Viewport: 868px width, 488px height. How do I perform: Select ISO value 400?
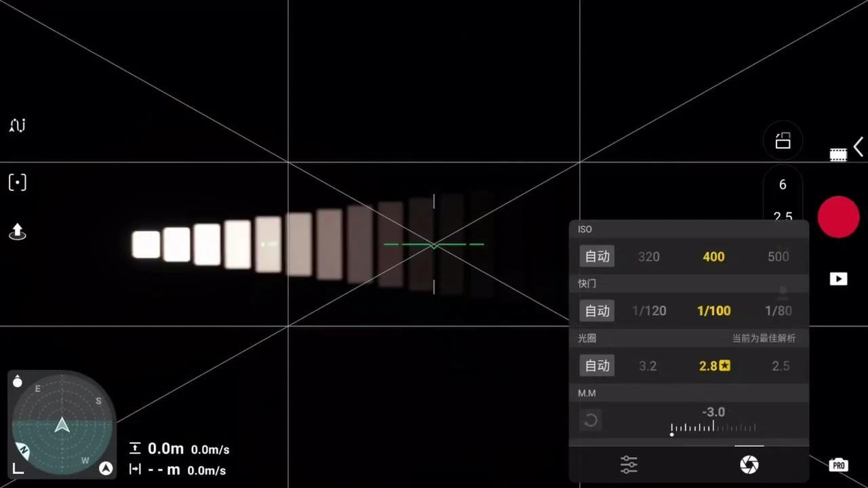[713, 256]
